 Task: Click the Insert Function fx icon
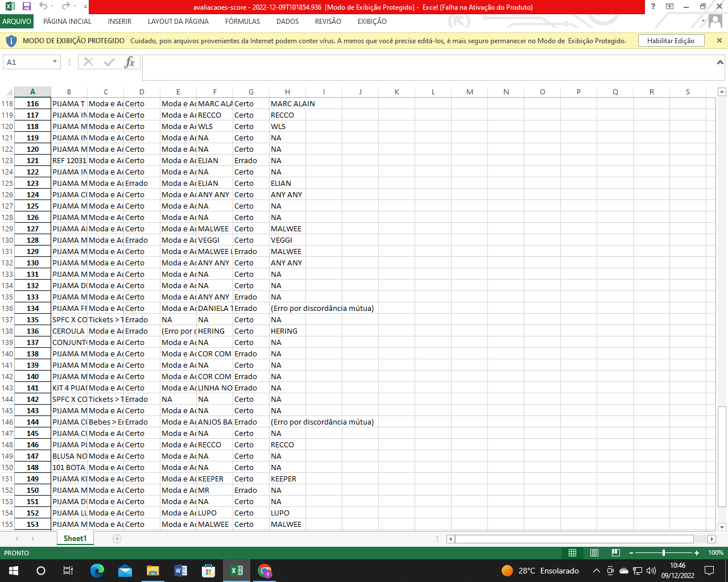(129, 62)
